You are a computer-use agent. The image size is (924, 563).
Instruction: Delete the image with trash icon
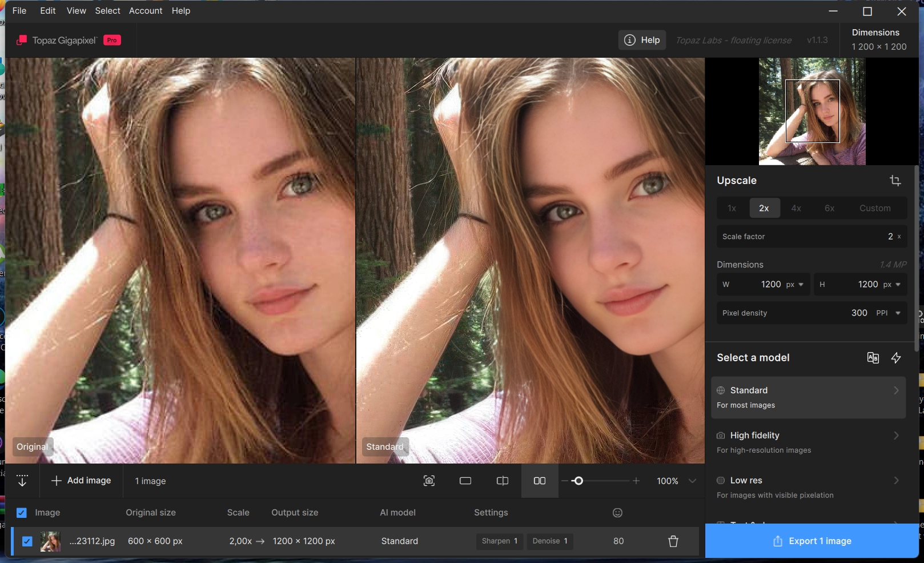point(673,541)
